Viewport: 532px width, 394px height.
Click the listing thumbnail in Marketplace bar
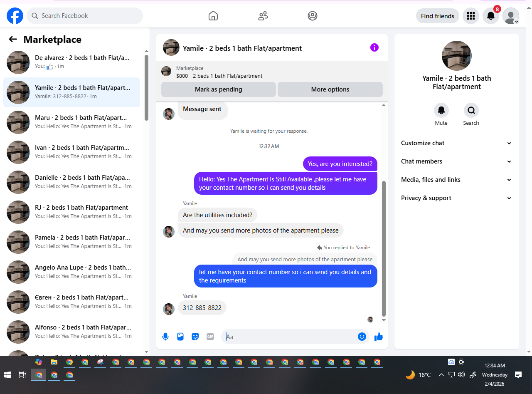166,71
